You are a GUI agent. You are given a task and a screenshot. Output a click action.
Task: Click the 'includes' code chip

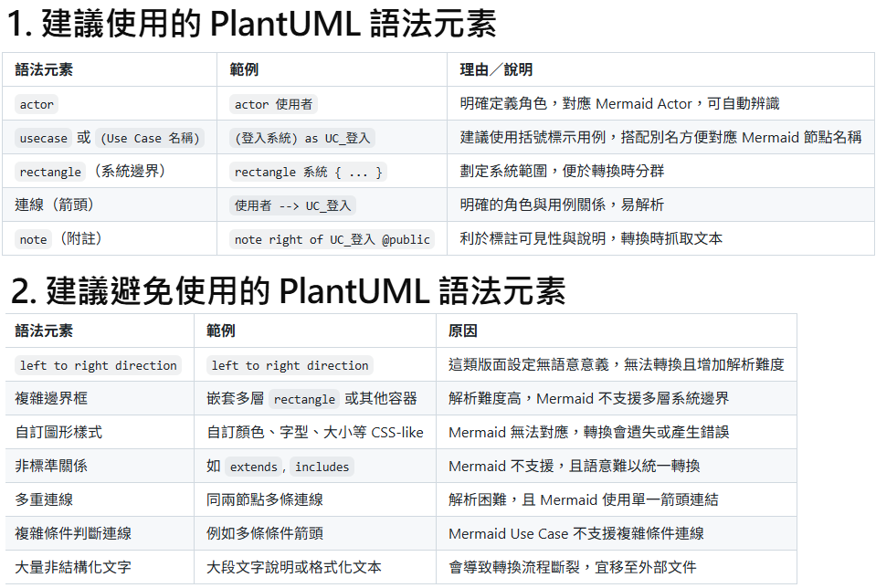point(322,467)
